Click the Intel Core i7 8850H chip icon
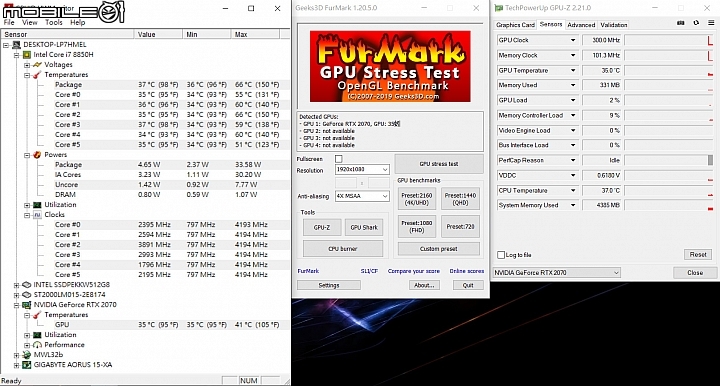The height and width of the screenshot is (386, 720). pyautogui.click(x=27, y=55)
